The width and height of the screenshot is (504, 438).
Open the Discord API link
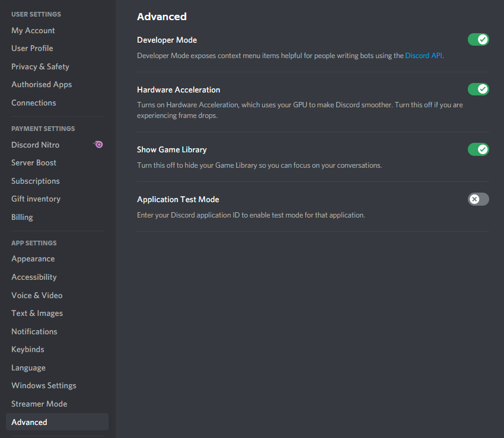coord(423,56)
